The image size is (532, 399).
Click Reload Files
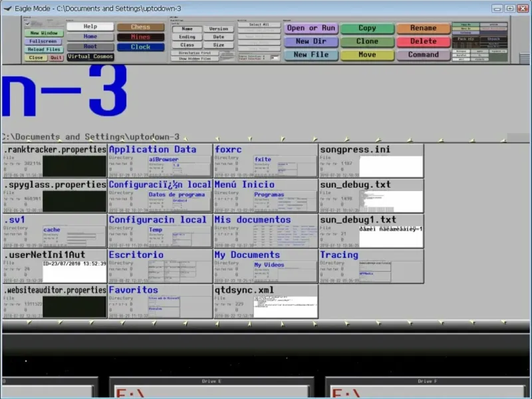tap(44, 49)
